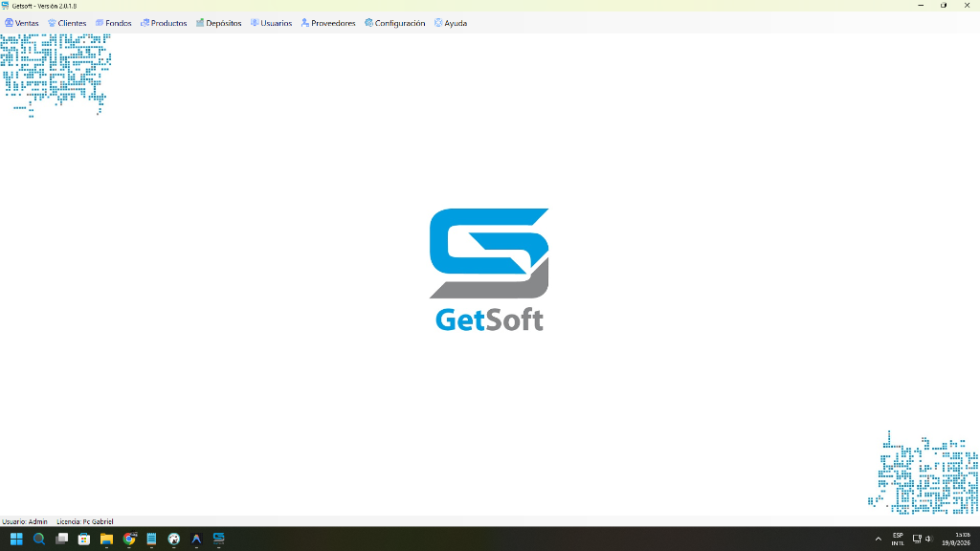Open the Configuración menu
Viewport: 980px width, 551px height.
[395, 23]
